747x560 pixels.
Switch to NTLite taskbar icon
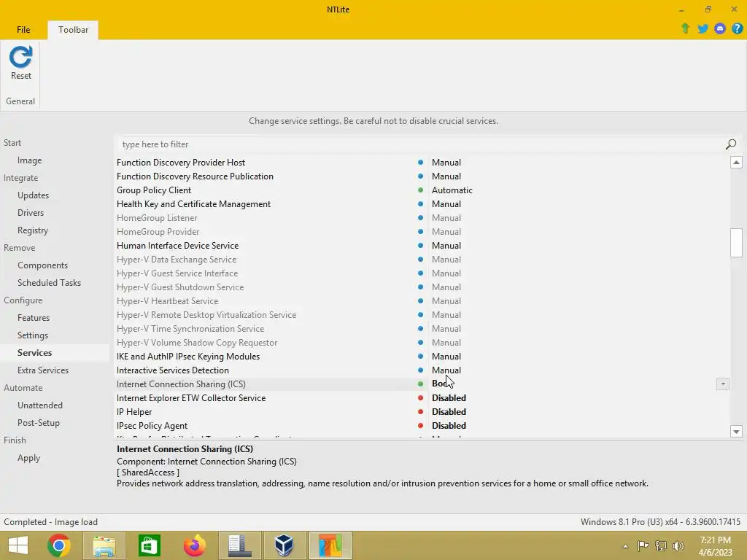[330, 545]
